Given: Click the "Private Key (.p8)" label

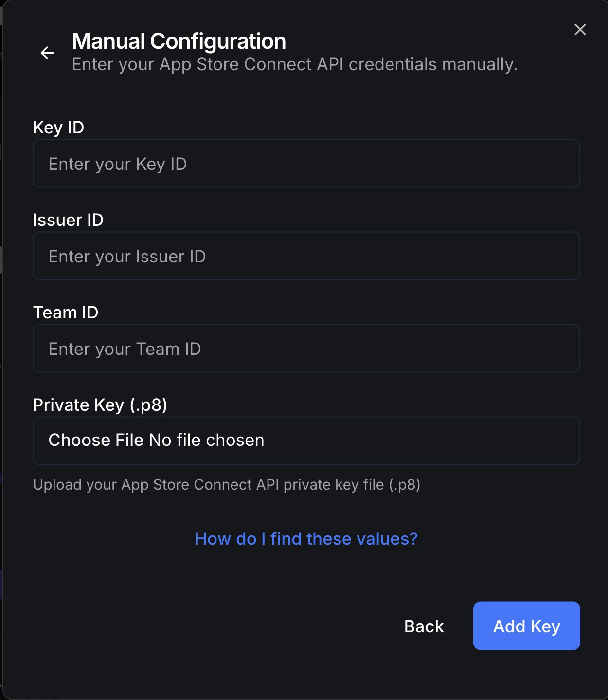Looking at the screenshot, I should click(x=100, y=405).
